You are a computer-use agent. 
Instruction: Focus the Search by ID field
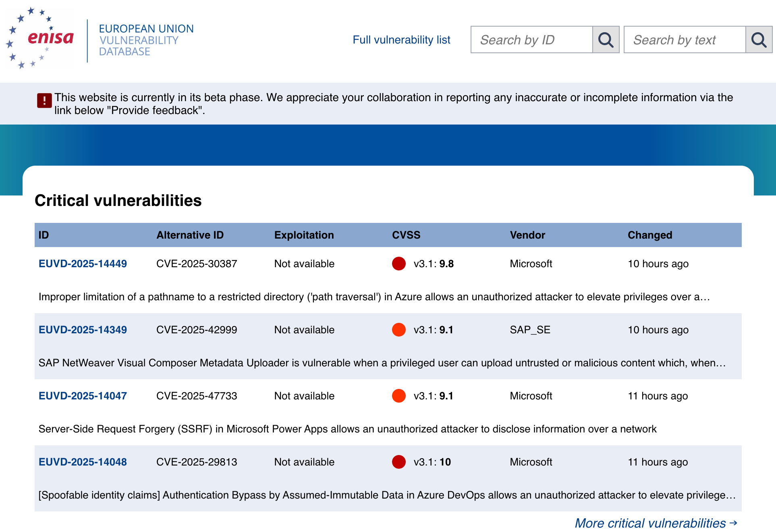pyautogui.click(x=532, y=40)
